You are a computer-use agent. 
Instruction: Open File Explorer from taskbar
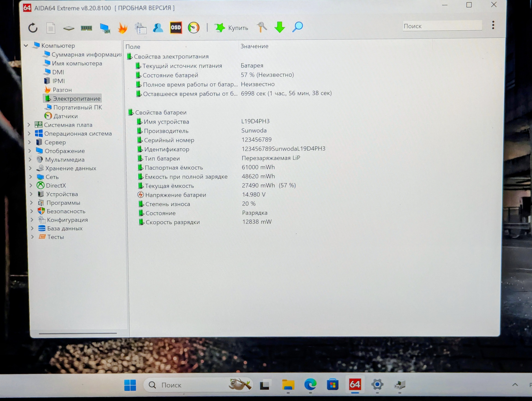(288, 385)
